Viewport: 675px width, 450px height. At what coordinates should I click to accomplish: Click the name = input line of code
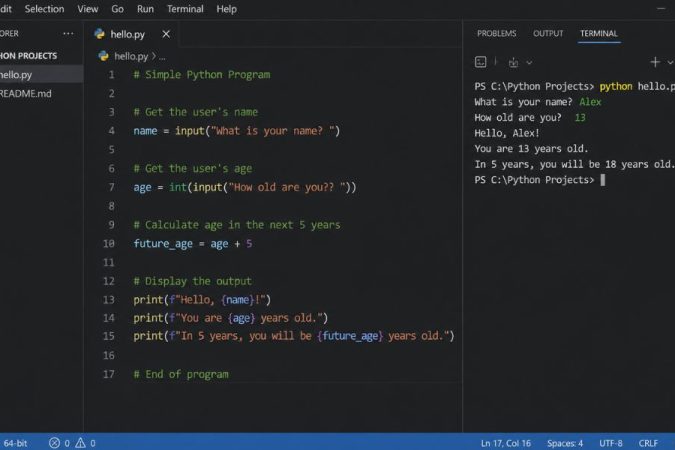click(x=237, y=131)
